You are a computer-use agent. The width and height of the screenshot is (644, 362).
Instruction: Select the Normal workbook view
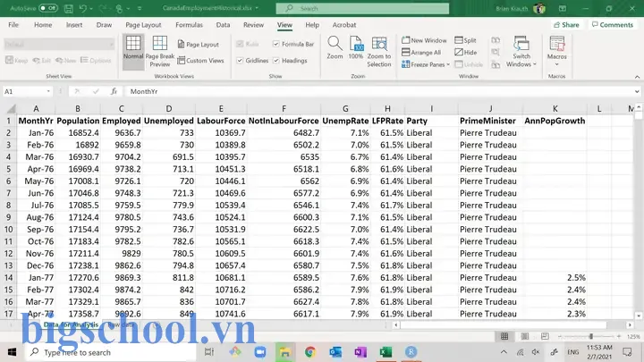pyautogui.click(x=133, y=51)
